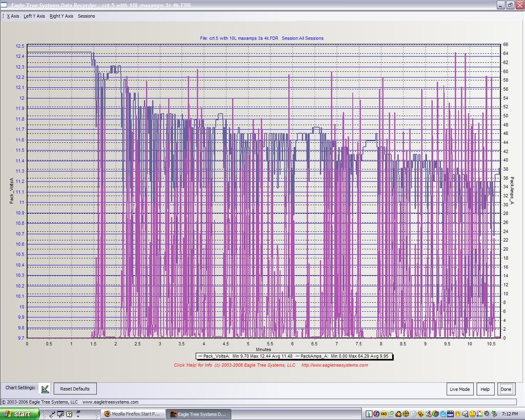Click the Eagle Tree Systems taskbar icon
The width and height of the screenshot is (525, 420).
point(174,414)
